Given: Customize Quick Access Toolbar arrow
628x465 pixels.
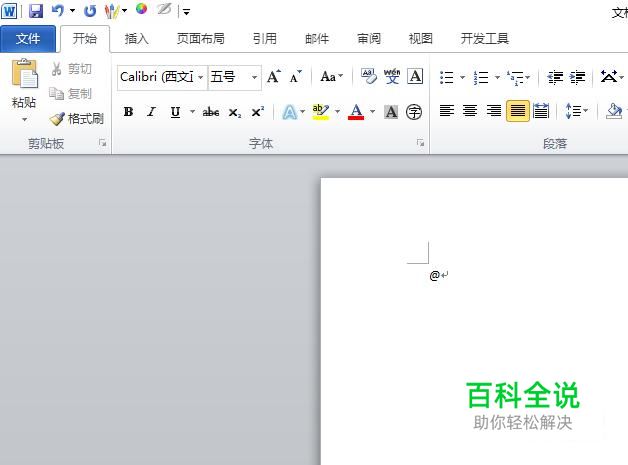Looking at the screenshot, I should coord(186,12).
